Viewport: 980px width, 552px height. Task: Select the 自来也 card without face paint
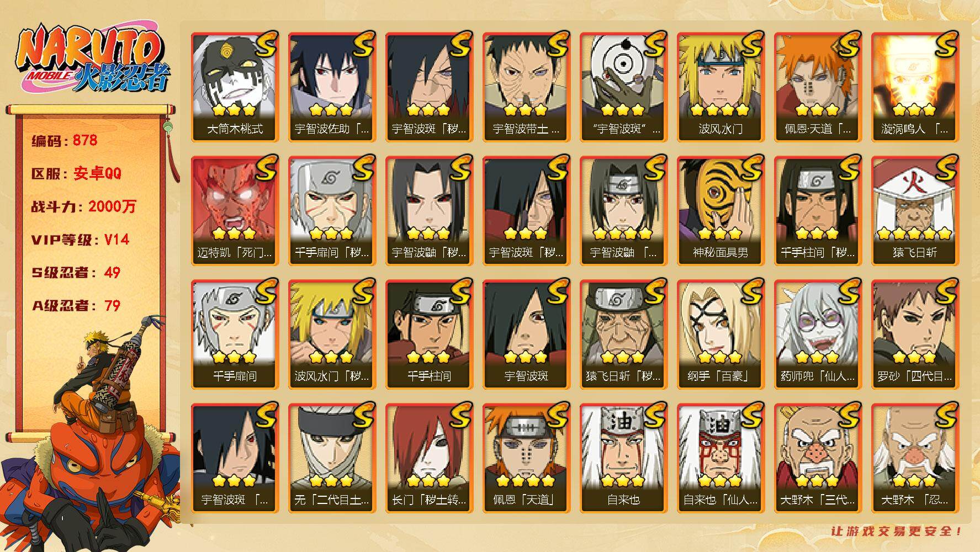pos(624,458)
